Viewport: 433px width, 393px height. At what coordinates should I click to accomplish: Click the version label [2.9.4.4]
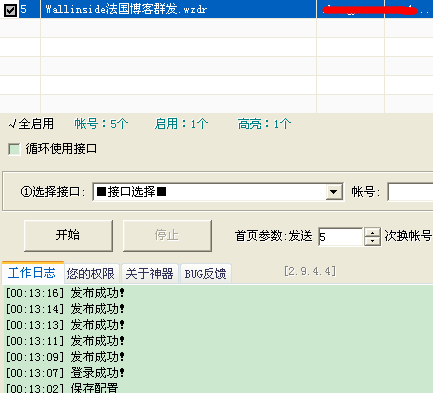(x=310, y=271)
